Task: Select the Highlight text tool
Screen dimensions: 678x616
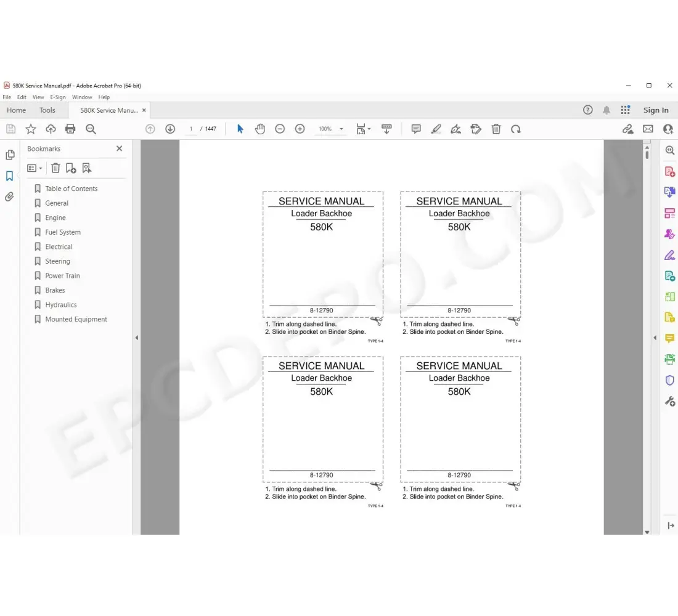Action: (x=436, y=129)
